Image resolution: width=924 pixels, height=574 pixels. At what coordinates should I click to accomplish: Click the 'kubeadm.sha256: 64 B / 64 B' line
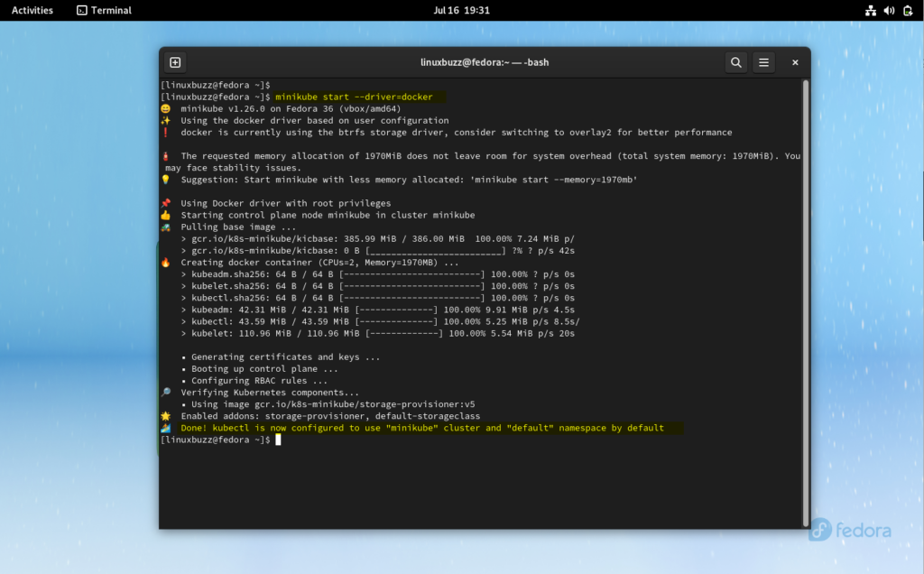377,274
